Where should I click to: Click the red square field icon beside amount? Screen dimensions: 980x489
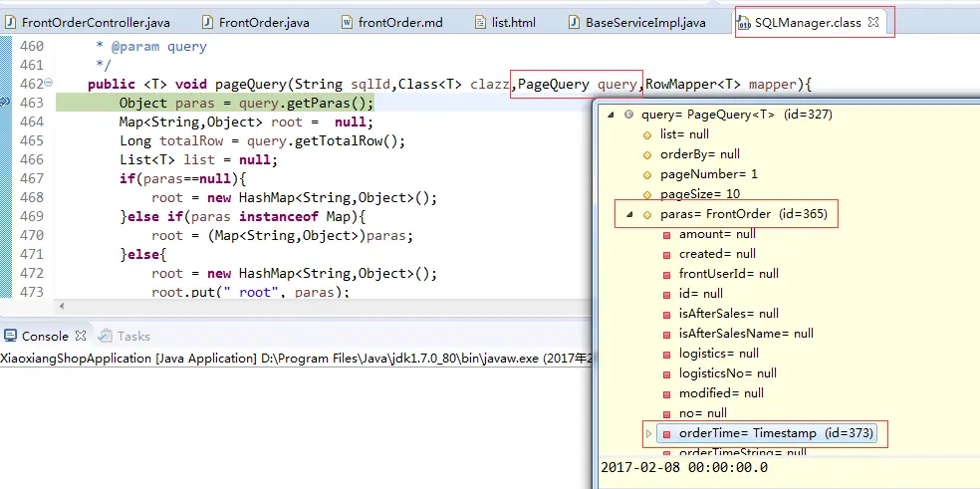click(667, 234)
